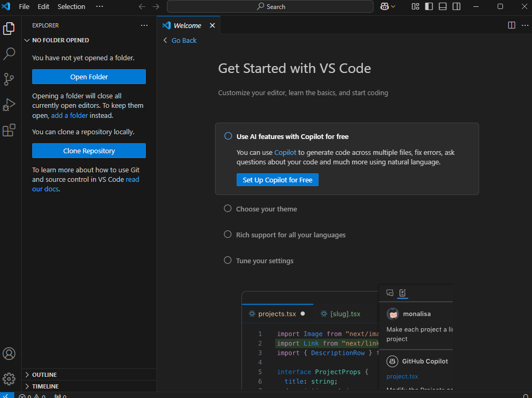Open the overflow menu ellipsis in menu bar
The width and height of the screenshot is (532, 398).
coord(99,6)
